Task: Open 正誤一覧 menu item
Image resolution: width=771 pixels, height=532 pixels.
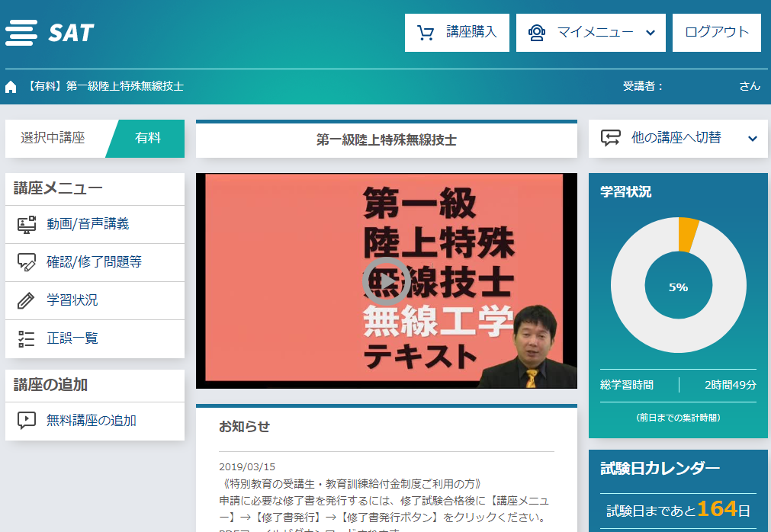Action: pyautogui.click(x=95, y=338)
